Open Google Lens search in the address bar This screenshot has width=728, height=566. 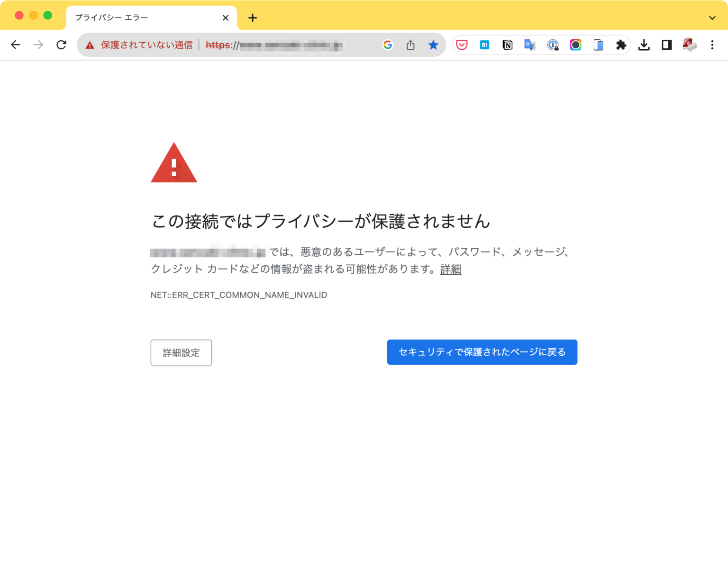tap(388, 45)
